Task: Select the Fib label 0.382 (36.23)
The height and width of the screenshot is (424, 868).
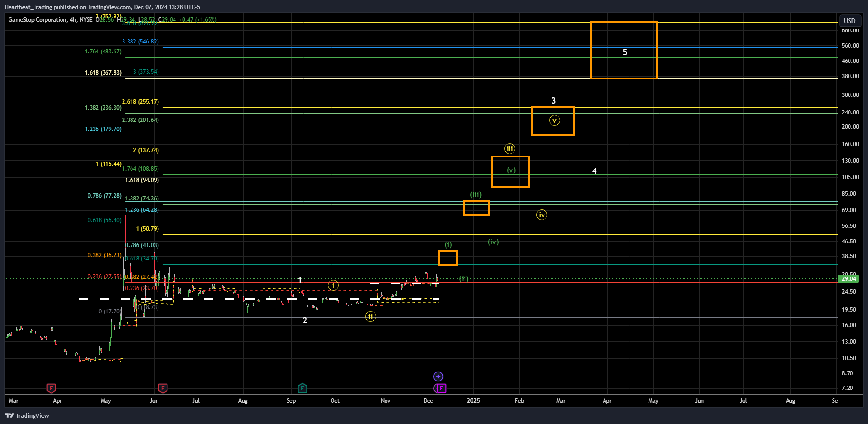Action: click(x=105, y=255)
